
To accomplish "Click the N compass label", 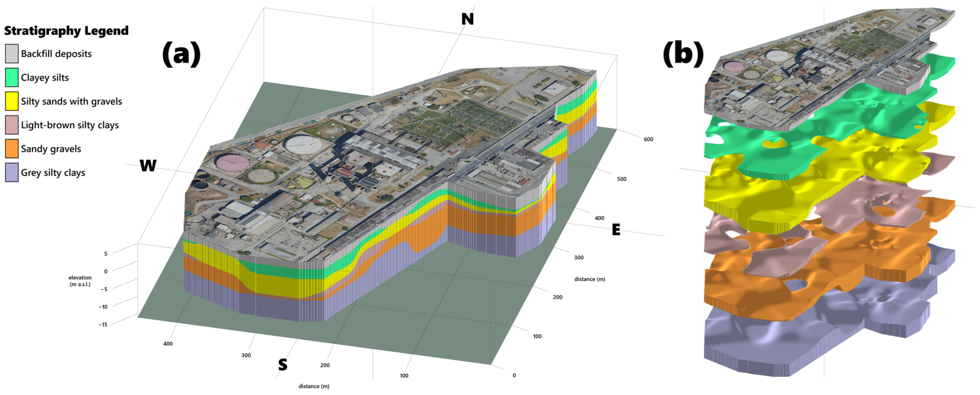I will (468, 19).
